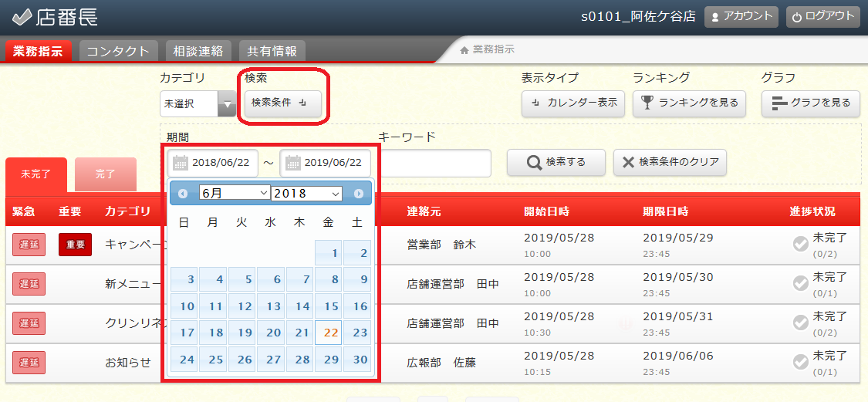The width and height of the screenshot is (868, 402).
Task: Click the start date field 2018/06/22
Action: (213, 163)
